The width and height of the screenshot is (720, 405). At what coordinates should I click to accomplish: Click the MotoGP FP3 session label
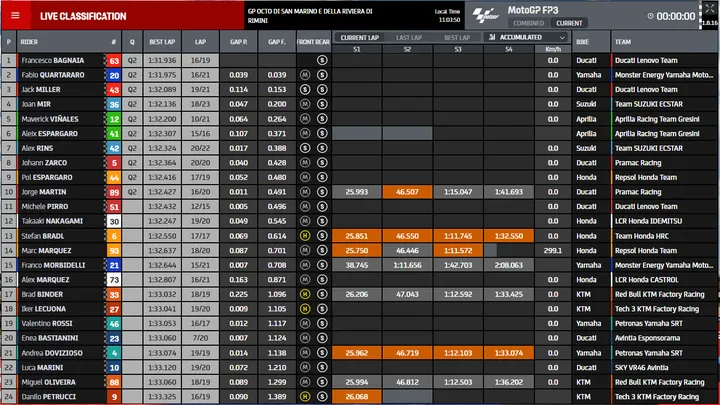pos(533,10)
